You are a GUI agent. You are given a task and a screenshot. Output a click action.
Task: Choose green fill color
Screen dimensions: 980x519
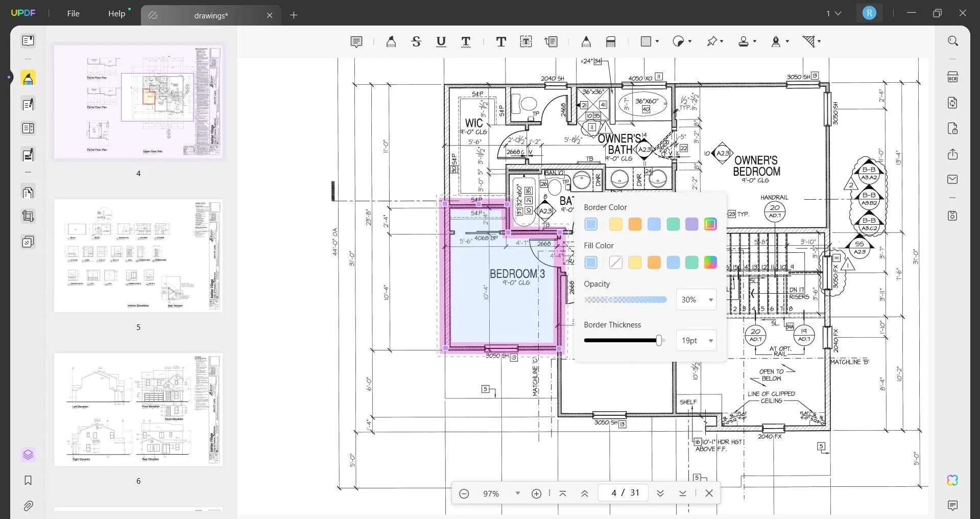[x=691, y=263]
